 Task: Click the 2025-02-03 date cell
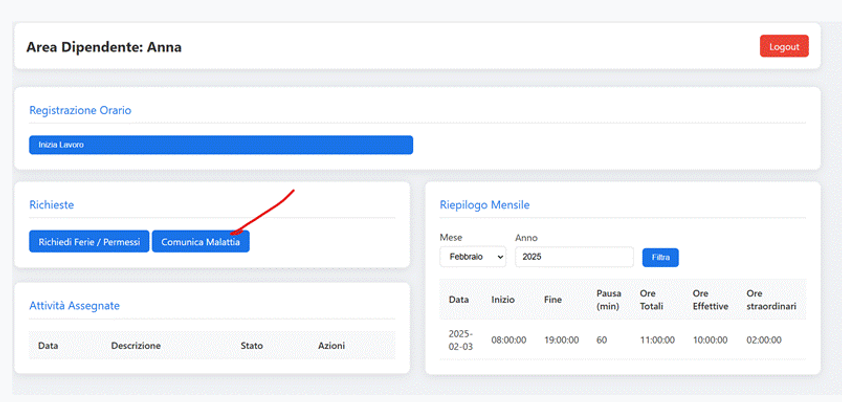(459, 339)
